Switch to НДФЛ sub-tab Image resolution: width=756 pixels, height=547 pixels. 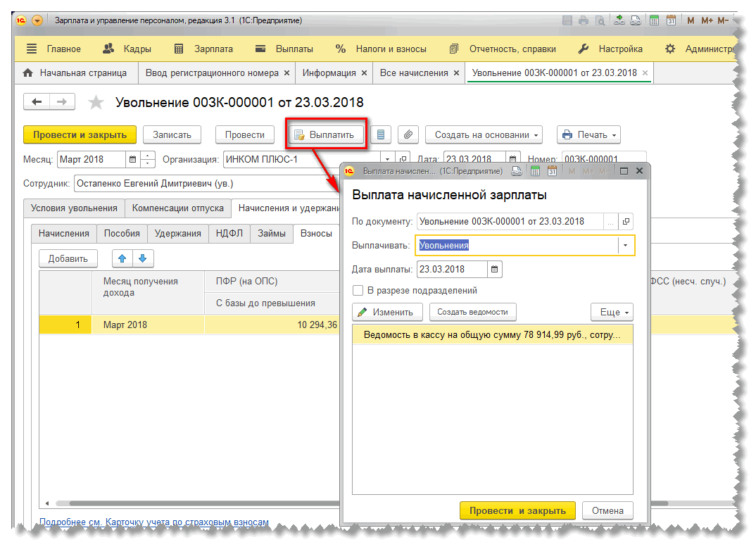click(229, 233)
